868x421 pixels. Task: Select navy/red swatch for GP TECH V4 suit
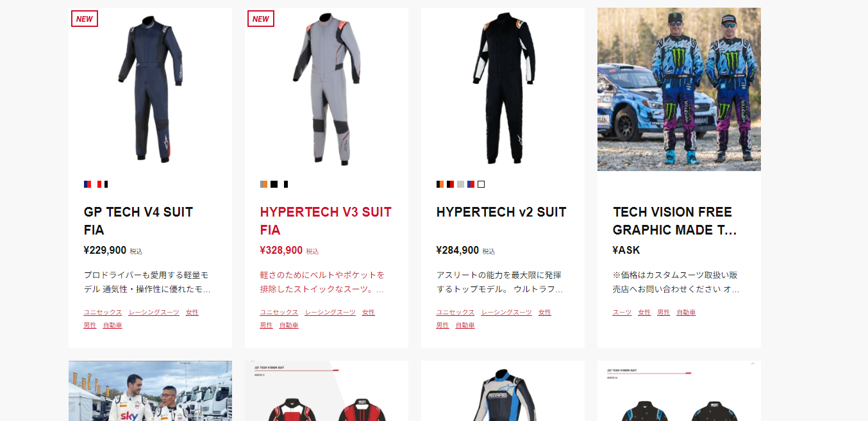pyautogui.click(x=87, y=185)
